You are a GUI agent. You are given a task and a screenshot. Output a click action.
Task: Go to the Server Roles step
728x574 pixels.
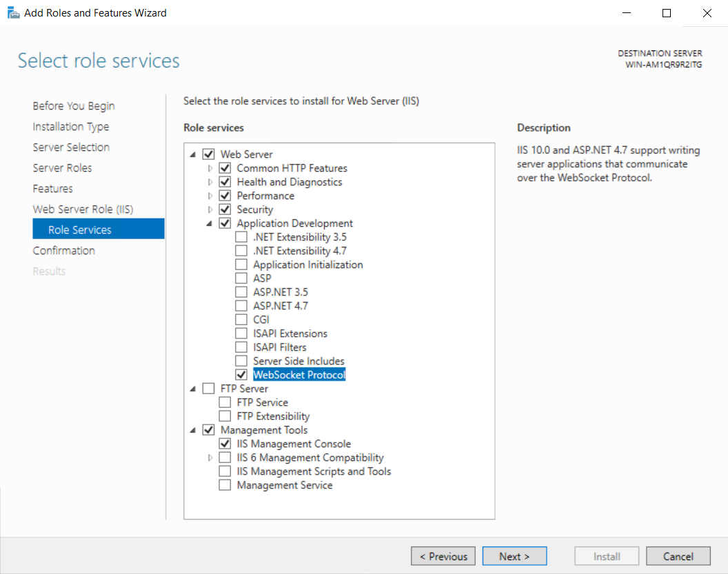tap(62, 168)
